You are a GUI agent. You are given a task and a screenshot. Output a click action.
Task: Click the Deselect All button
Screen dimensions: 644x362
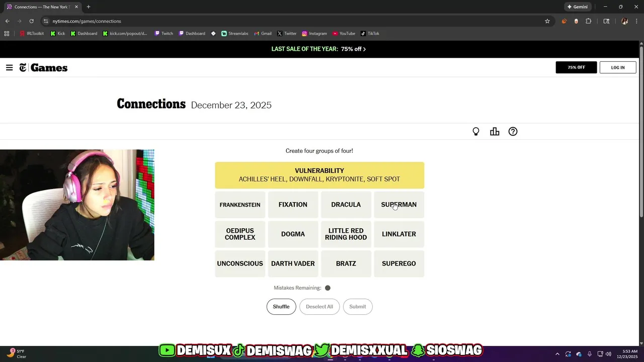click(319, 307)
